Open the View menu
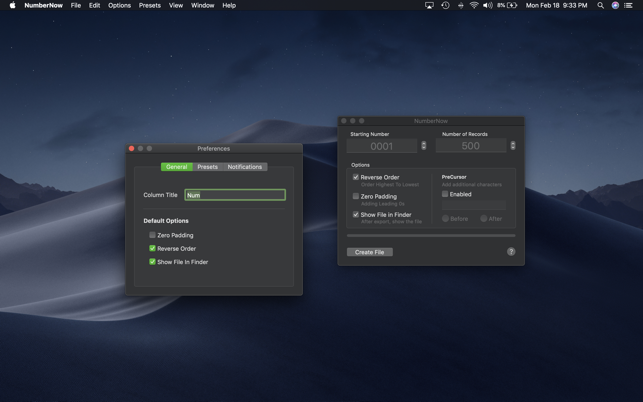The height and width of the screenshot is (402, 643). (176, 5)
